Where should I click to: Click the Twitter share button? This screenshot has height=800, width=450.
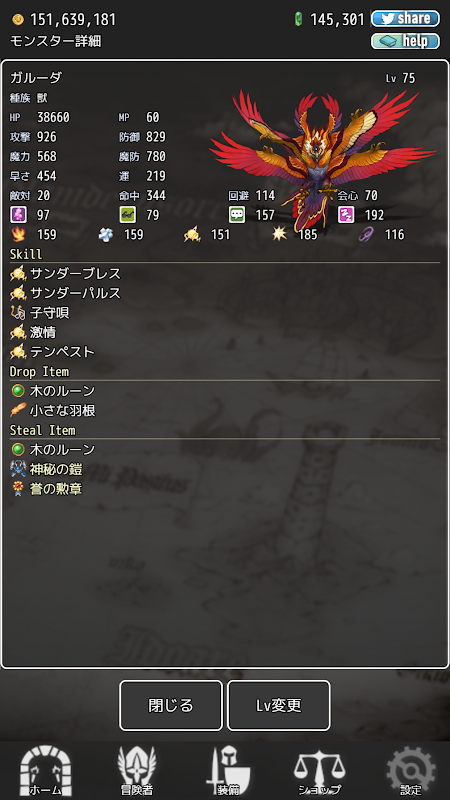click(x=405, y=19)
